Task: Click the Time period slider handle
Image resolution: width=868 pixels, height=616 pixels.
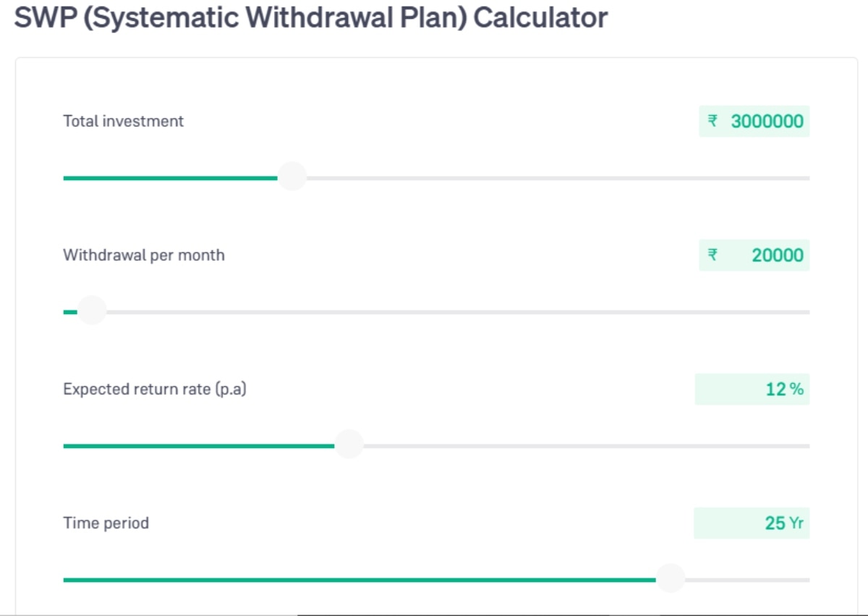Action: pyautogui.click(x=671, y=578)
